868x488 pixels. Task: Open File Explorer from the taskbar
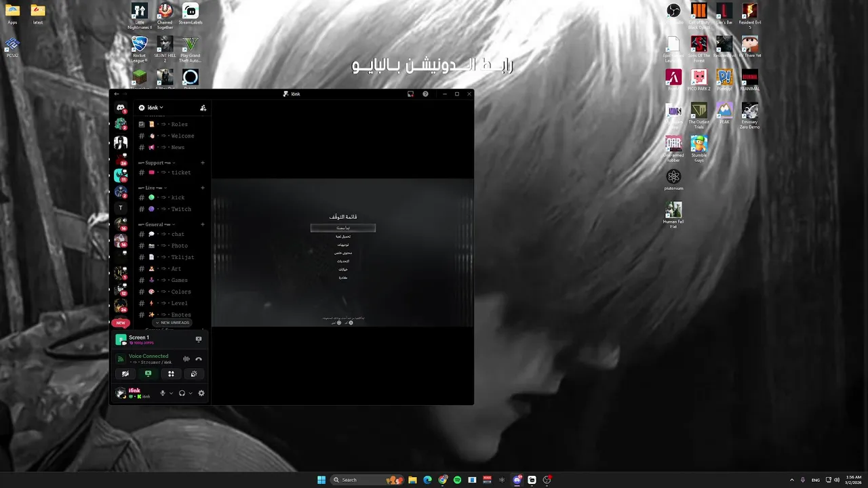412,480
